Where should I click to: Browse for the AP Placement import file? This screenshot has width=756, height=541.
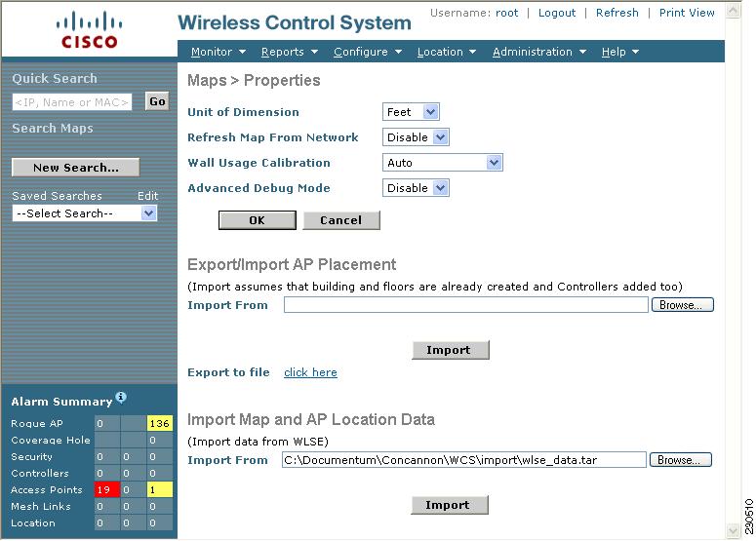(682, 305)
